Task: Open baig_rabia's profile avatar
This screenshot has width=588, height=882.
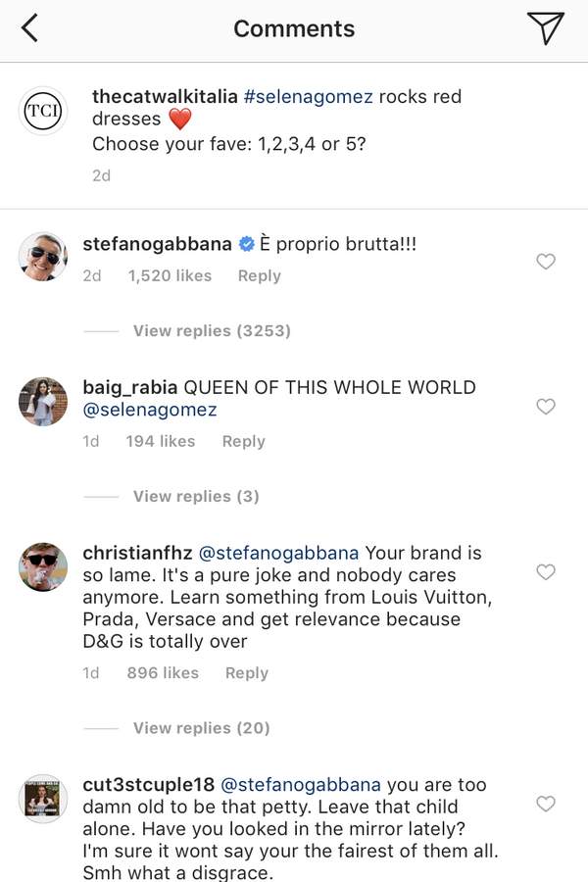Action: point(43,401)
